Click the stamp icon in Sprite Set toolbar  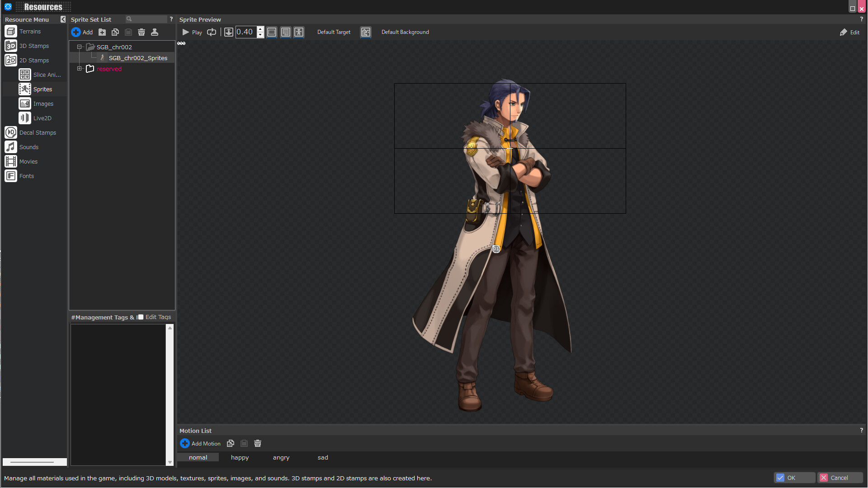(155, 32)
